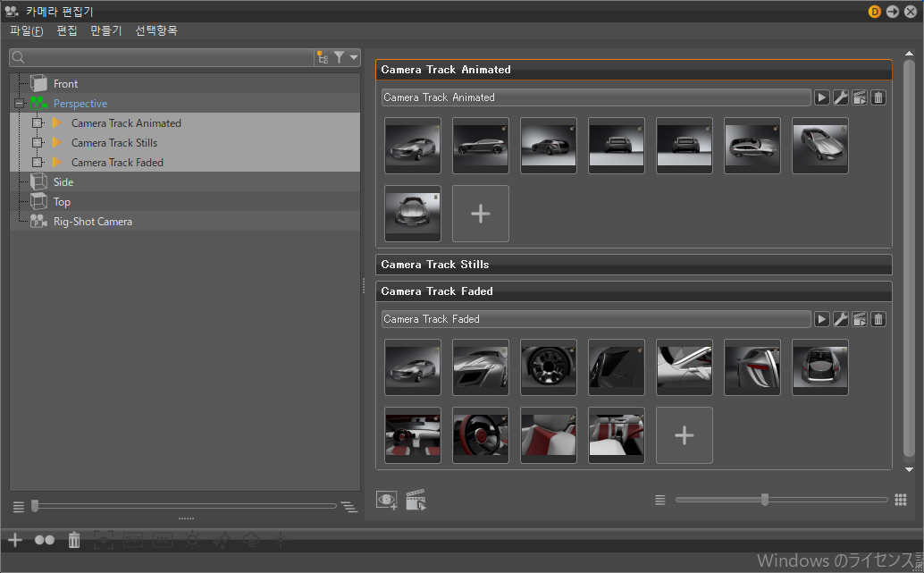This screenshot has height=573, width=924.
Task: Select first car thumbnail in Camera Track Animated
Action: point(413,146)
